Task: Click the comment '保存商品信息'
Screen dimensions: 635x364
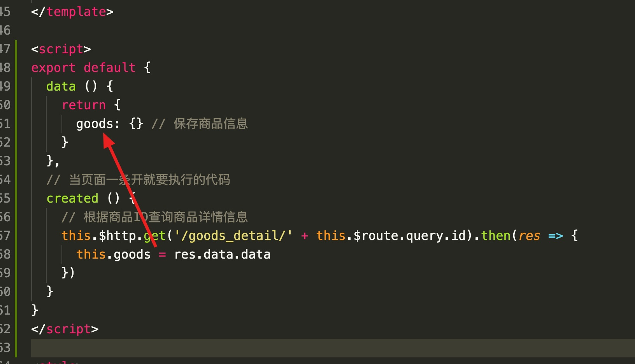Action: point(210,124)
